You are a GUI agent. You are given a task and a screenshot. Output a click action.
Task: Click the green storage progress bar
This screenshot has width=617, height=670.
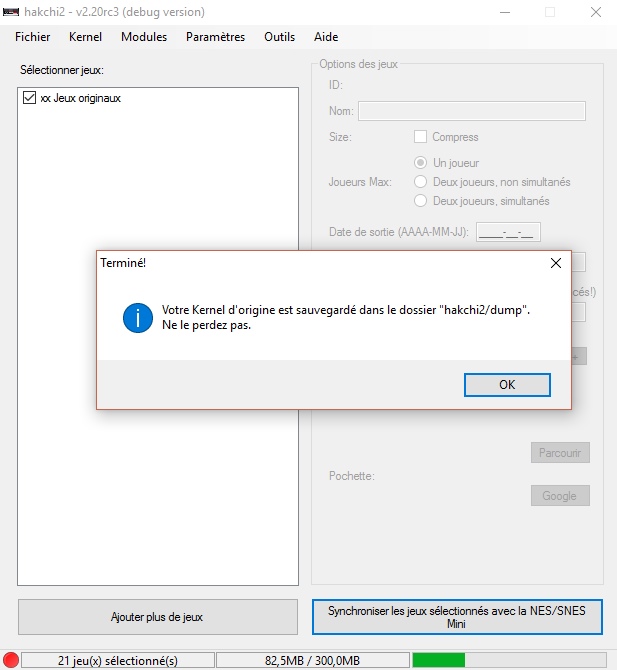(508, 660)
